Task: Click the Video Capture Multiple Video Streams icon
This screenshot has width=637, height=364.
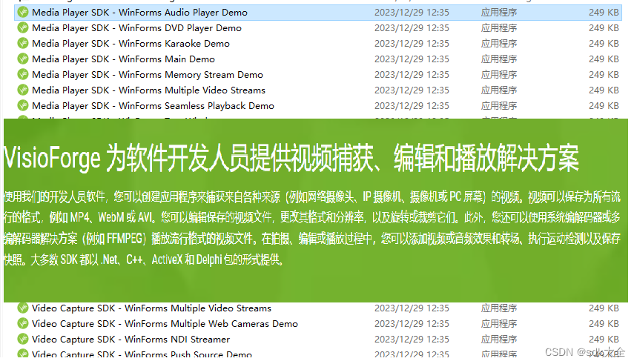Action: [x=23, y=308]
